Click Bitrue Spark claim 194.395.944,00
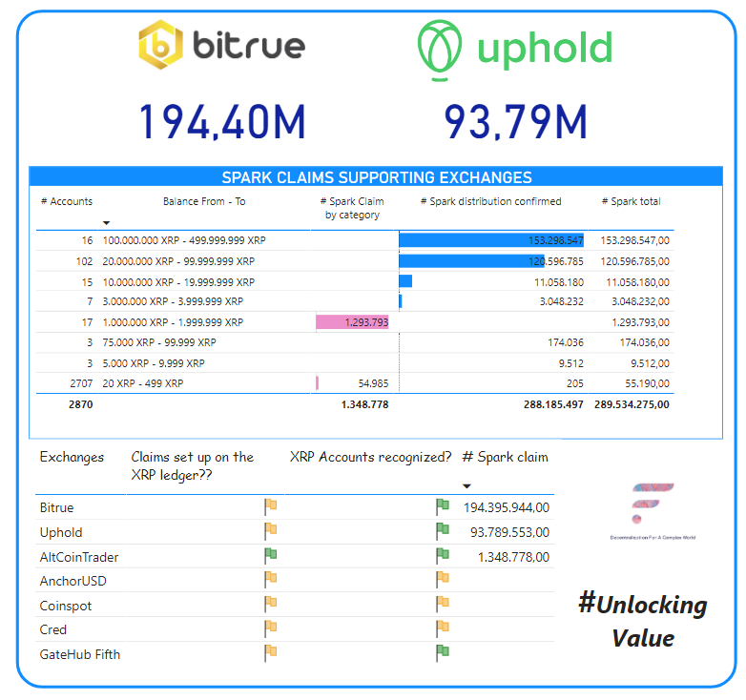Image resolution: width=746 pixels, height=700 pixels. [x=507, y=507]
